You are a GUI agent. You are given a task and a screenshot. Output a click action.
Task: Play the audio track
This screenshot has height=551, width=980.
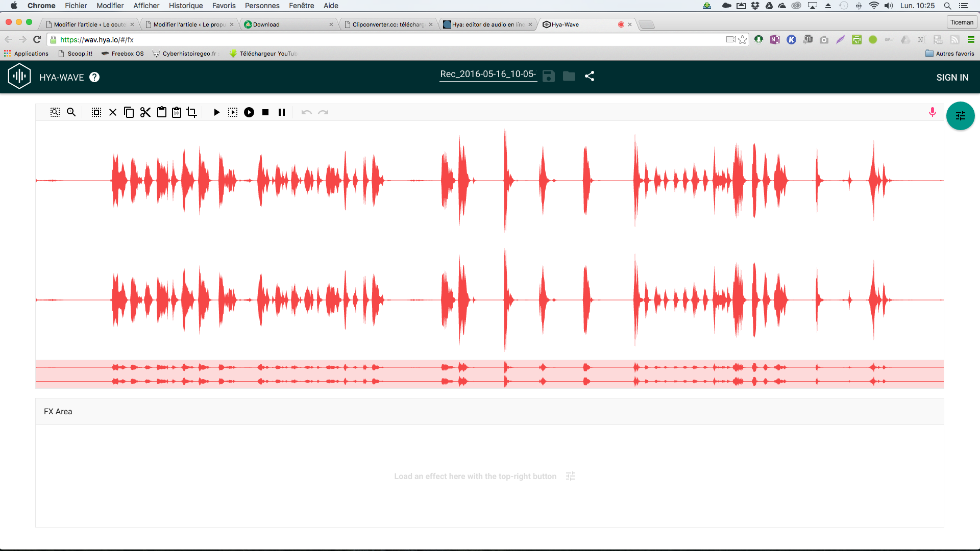click(x=216, y=112)
